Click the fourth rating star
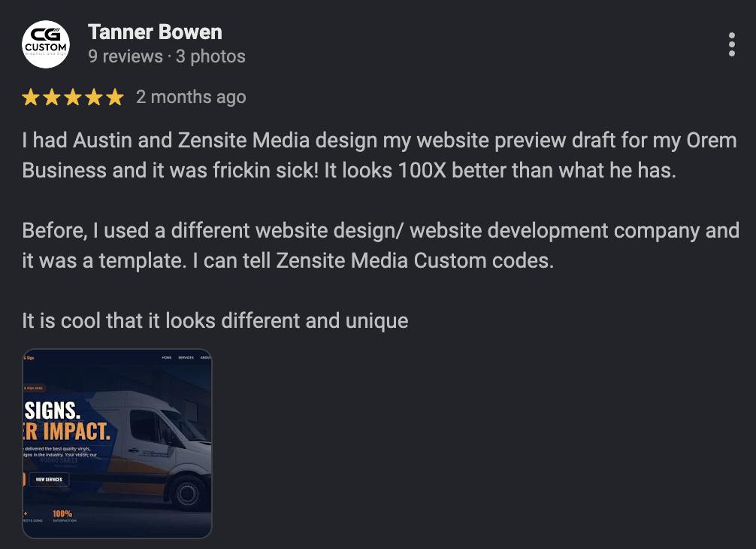 click(x=95, y=96)
